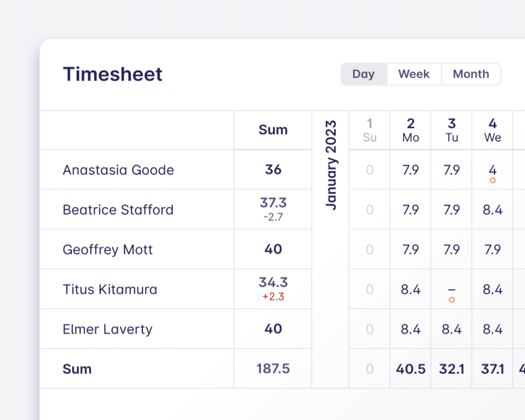
Task: Select the Day view tab
Action: (x=364, y=74)
